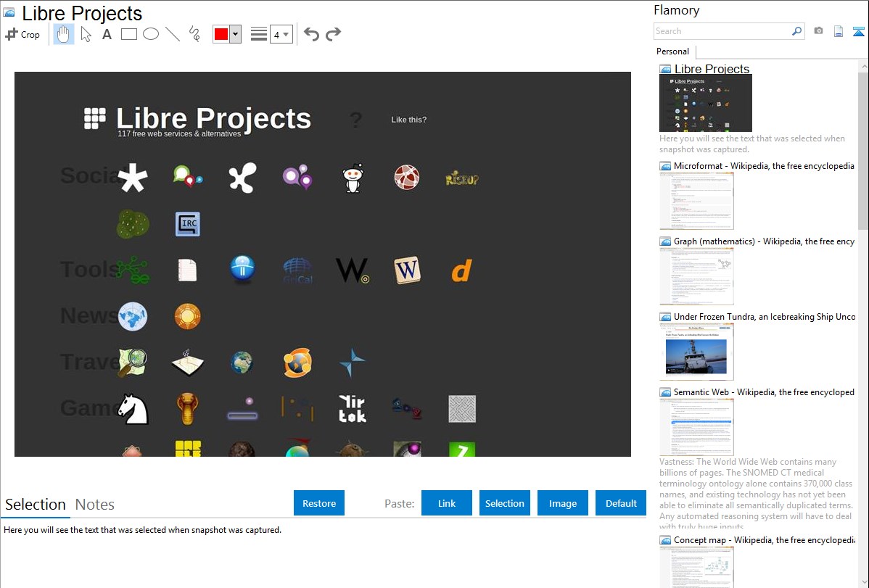This screenshot has width=869, height=588.
Task: Choose the arrow pointer tool
Action: tap(86, 34)
